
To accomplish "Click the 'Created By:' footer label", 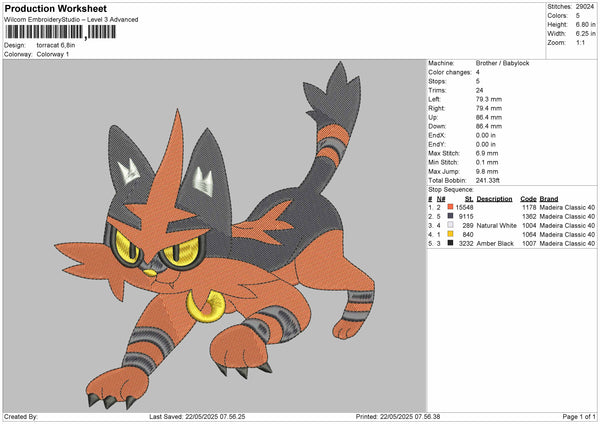I will (x=21, y=417).
